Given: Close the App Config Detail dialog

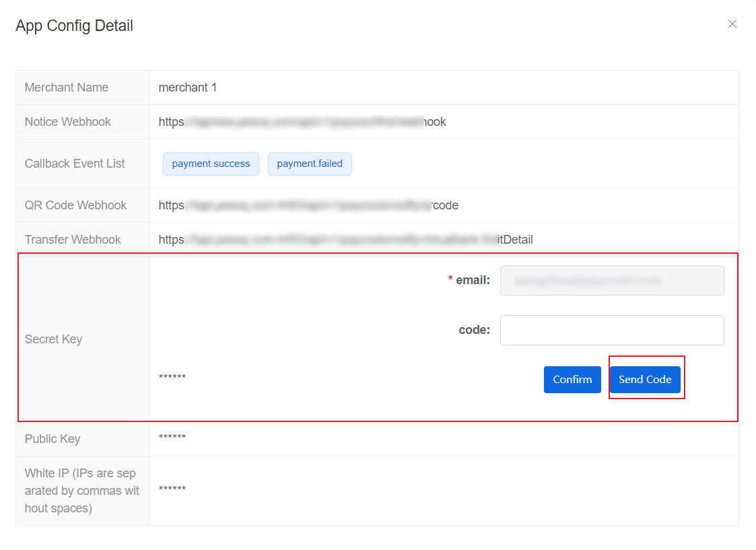Looking at the screenshot, I should (x=732, y=24).
